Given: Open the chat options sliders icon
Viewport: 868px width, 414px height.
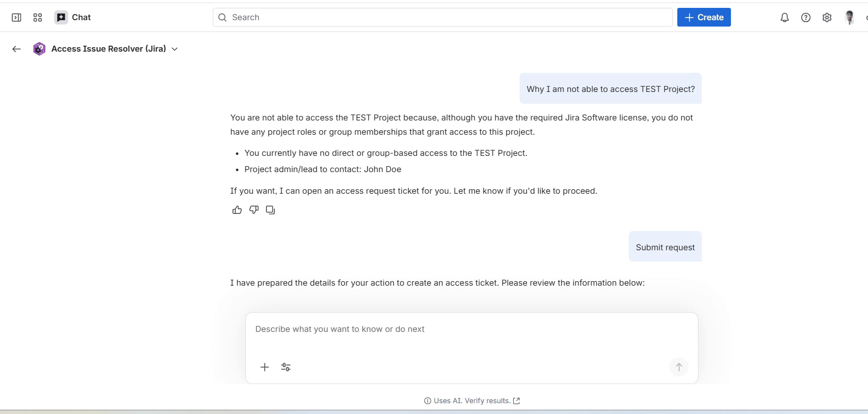Looking at the screenshot, I should click(x=286, y=367).
